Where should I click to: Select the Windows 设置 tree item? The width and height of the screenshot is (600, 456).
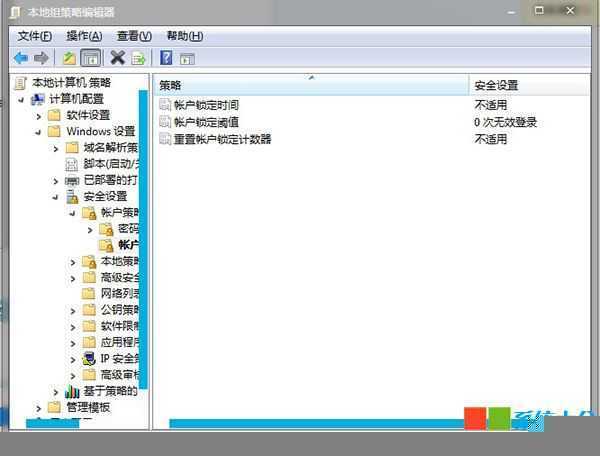tap(101, 131)
